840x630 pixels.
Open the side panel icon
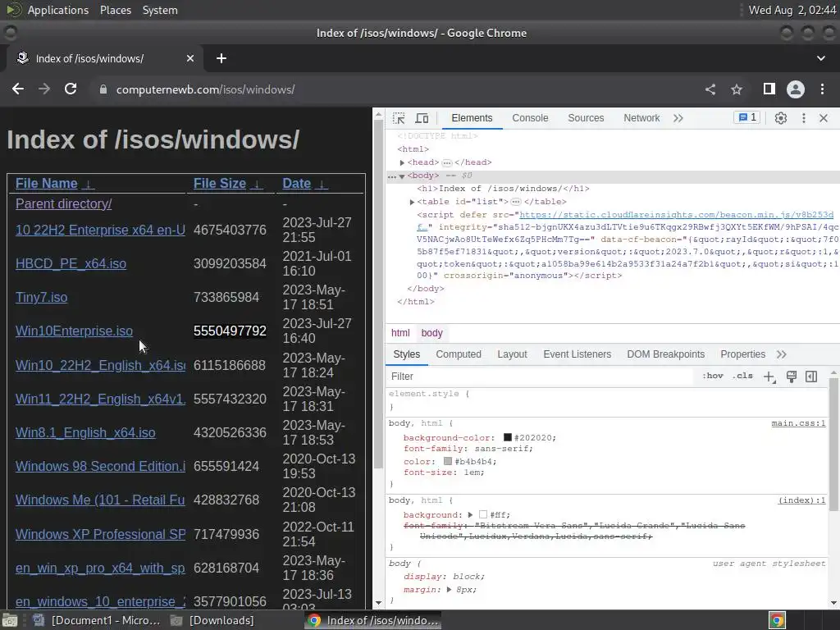769,89
